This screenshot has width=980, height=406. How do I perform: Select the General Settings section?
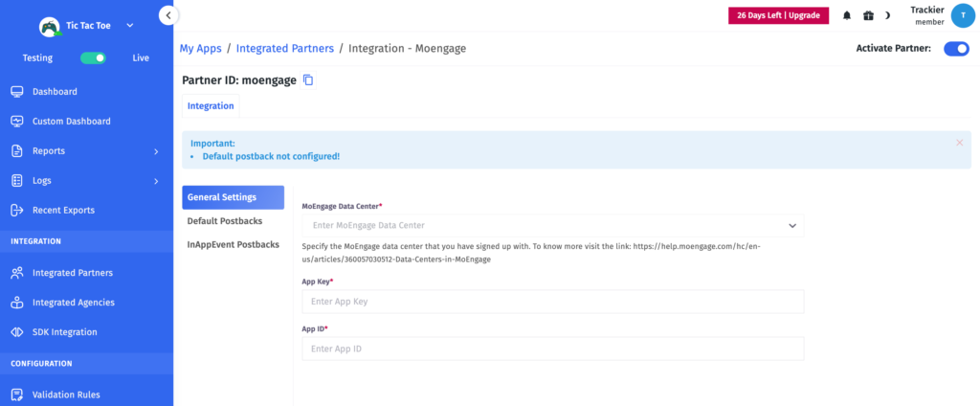[234, 197]
